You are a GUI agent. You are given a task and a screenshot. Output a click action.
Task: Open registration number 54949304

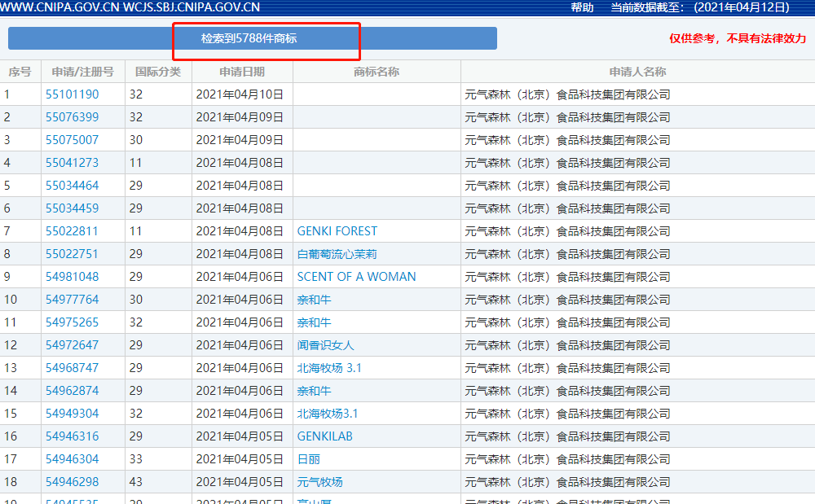(72, 414)
